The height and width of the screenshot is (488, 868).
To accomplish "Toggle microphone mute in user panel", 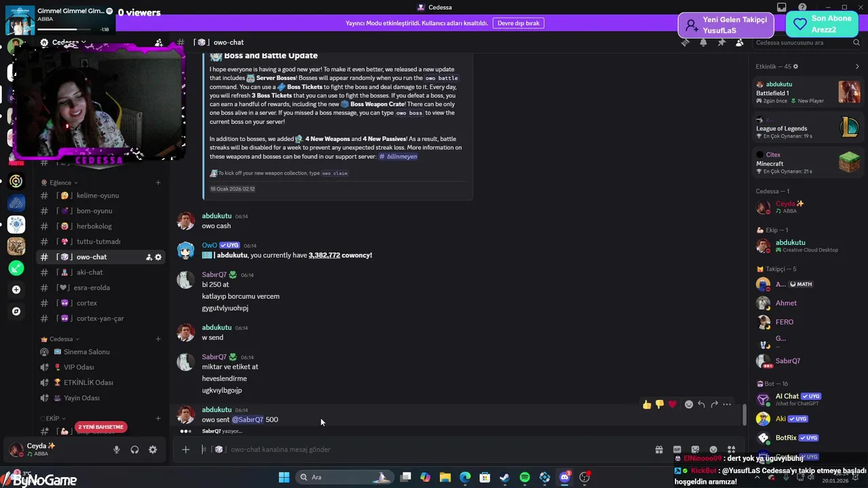I will tap(117, 449).
